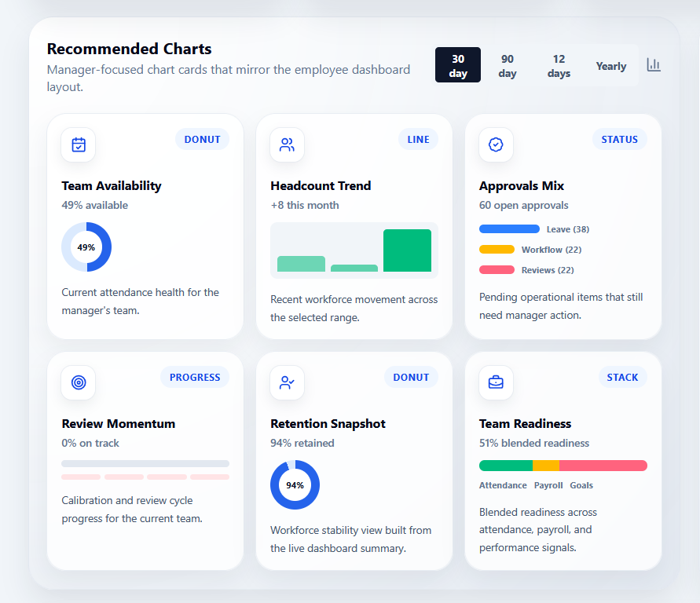Click the 94% retention donut chart
Viewport: 700px width, 603px height.
(295, 484)
